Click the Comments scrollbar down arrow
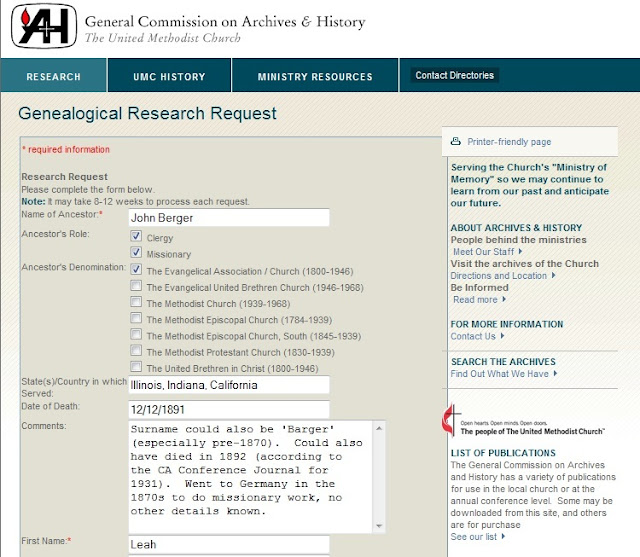Viewport: 640px width, 557px height. click(379, 526)
